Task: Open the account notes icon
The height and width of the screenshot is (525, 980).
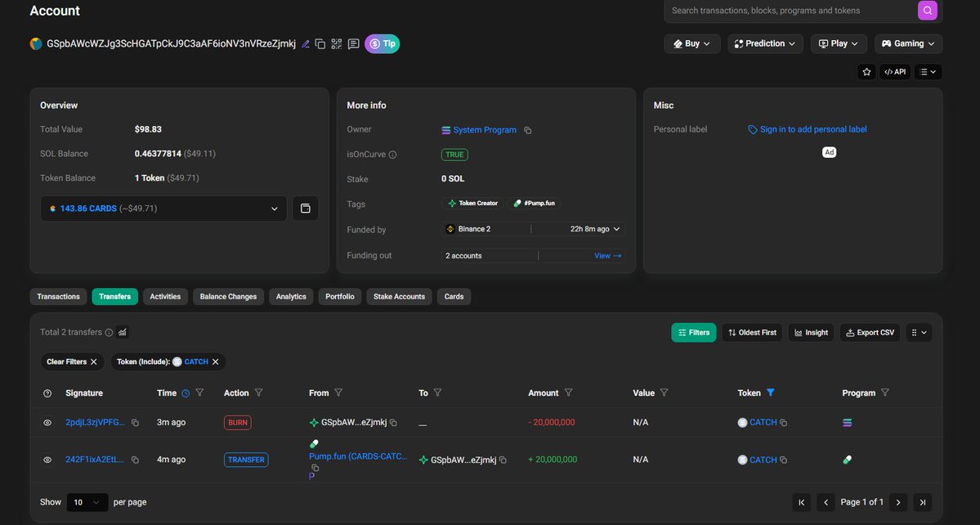Action: pos(353,44)
